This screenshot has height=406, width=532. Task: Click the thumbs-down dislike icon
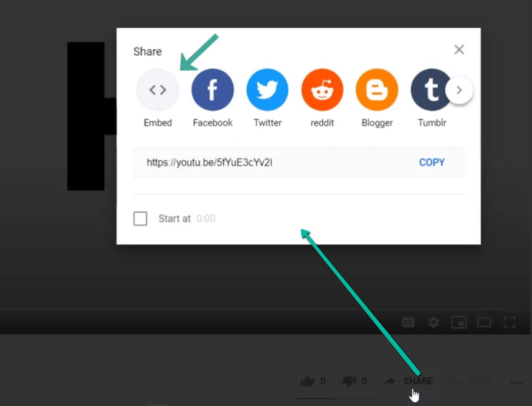(349, 381)
